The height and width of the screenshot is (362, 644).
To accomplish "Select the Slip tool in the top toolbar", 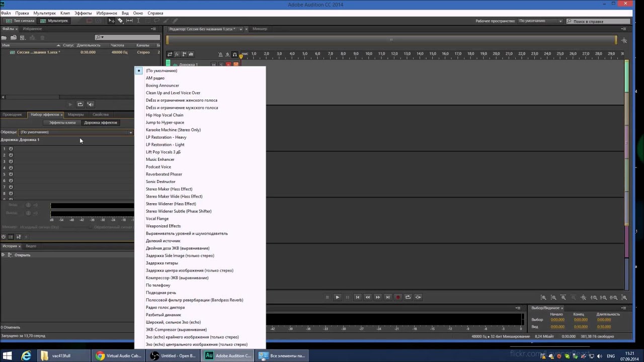I will [x=129, y=21].
